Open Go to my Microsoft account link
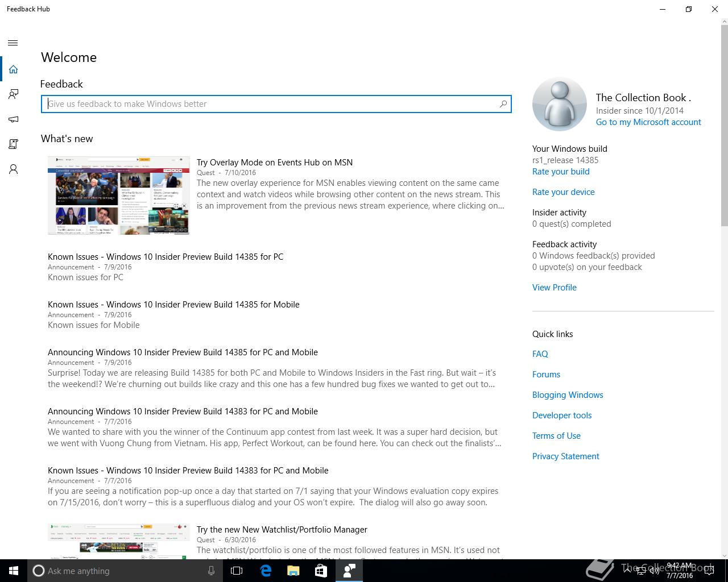 point(648,122)
